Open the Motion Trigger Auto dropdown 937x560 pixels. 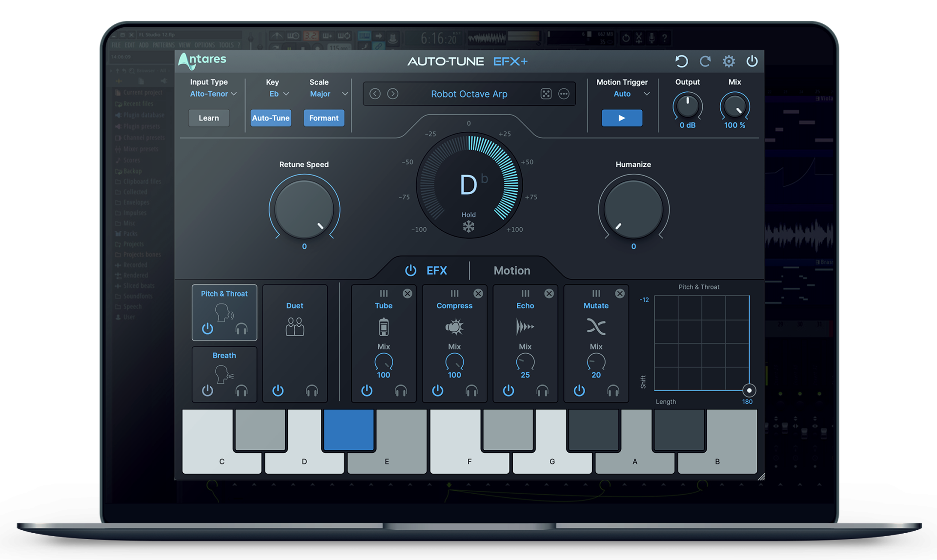pos(631,94)
